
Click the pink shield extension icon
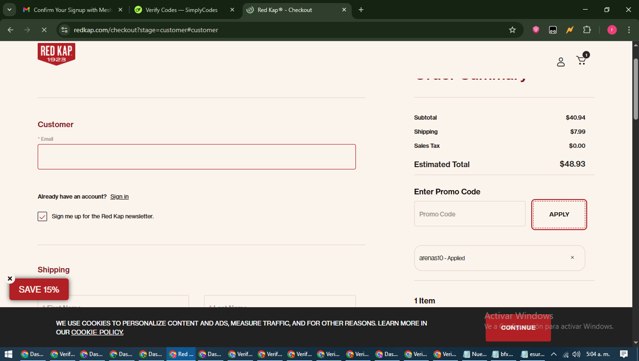(x=535, y=30)
